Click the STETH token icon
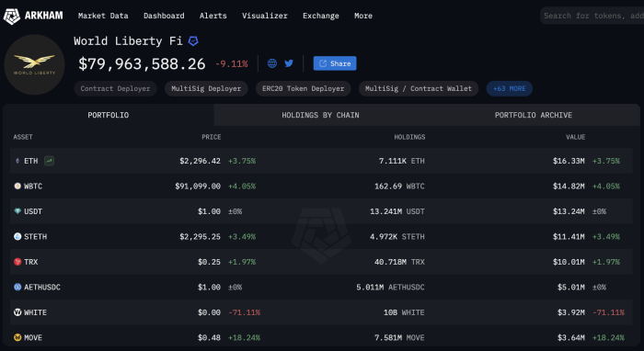The width and height of the screenshot is (644, 351). [17, 236]
